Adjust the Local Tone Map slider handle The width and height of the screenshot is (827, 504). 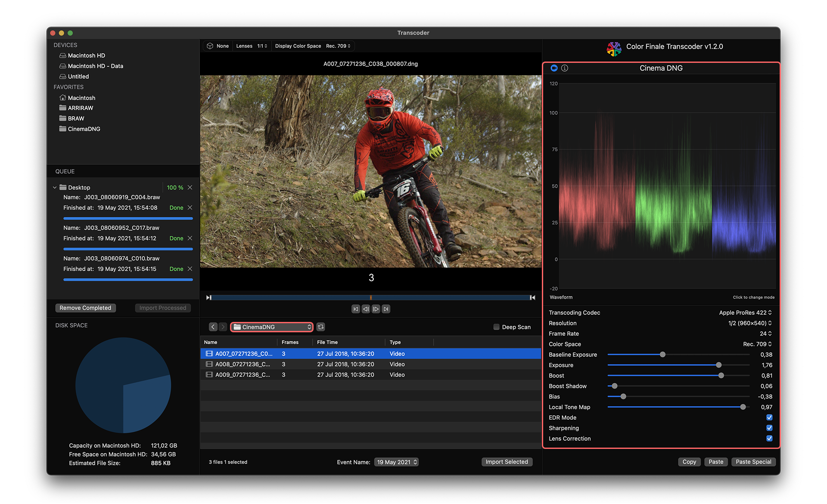pyautogui.click(x=743, y=407)
